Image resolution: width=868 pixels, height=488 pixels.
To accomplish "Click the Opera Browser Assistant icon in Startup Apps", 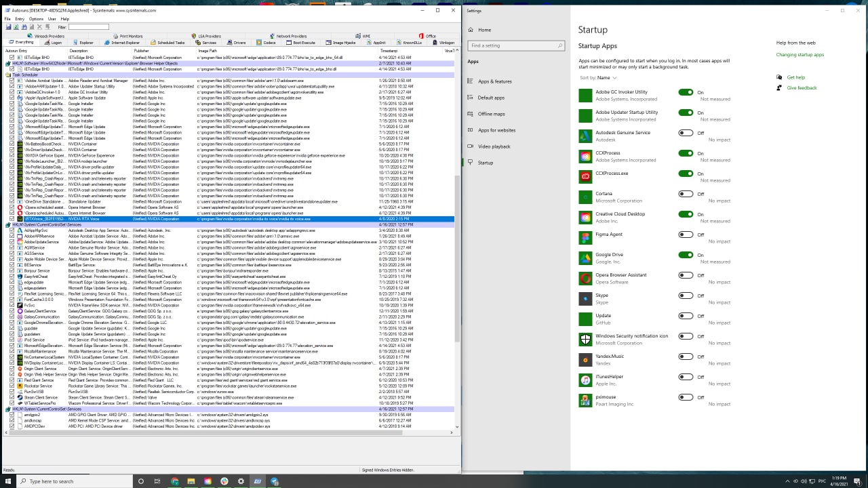I will point(585,279).
